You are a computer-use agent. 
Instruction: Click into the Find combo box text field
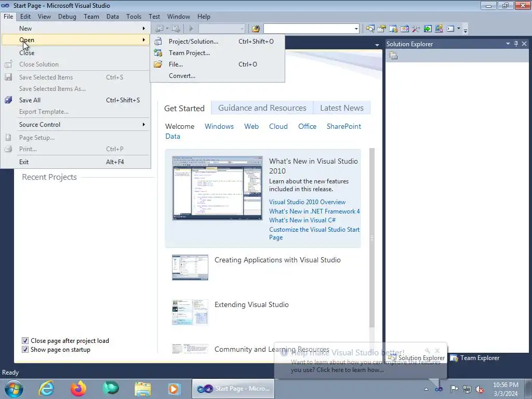click(x=309, y=29)
